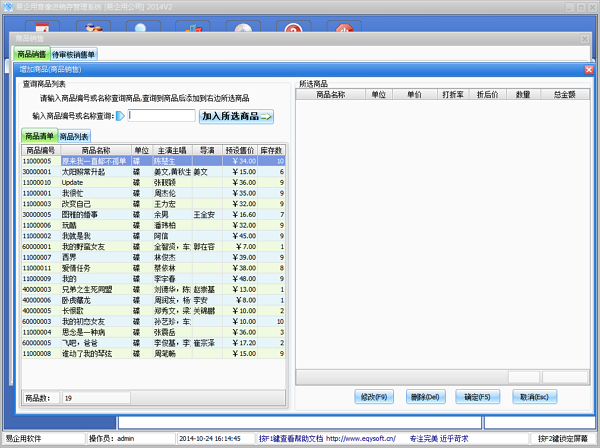
Task: Click the 库存数 column header
Action: [271, 150]
